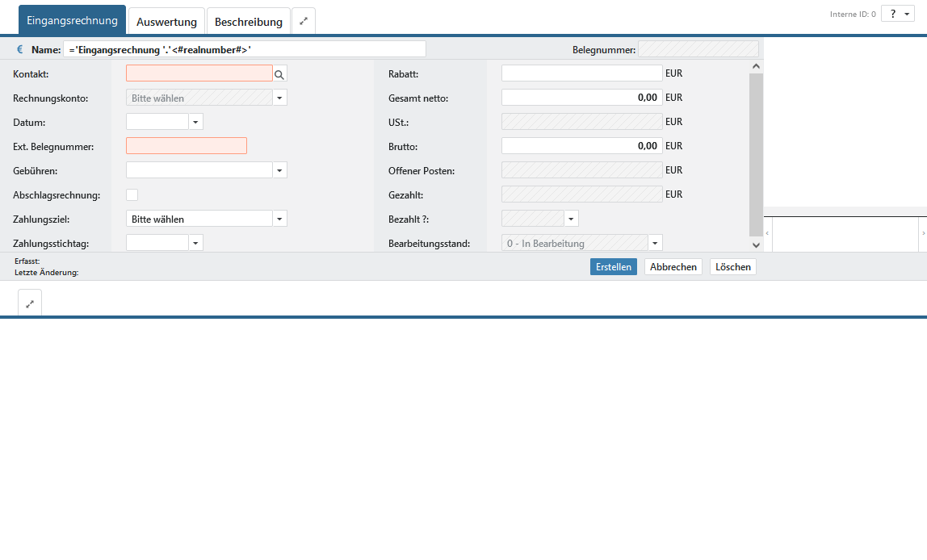Click the scroll up arrow of form
Image resolution: width=927 pixels, height=560 pixels.
pos(756,67)
